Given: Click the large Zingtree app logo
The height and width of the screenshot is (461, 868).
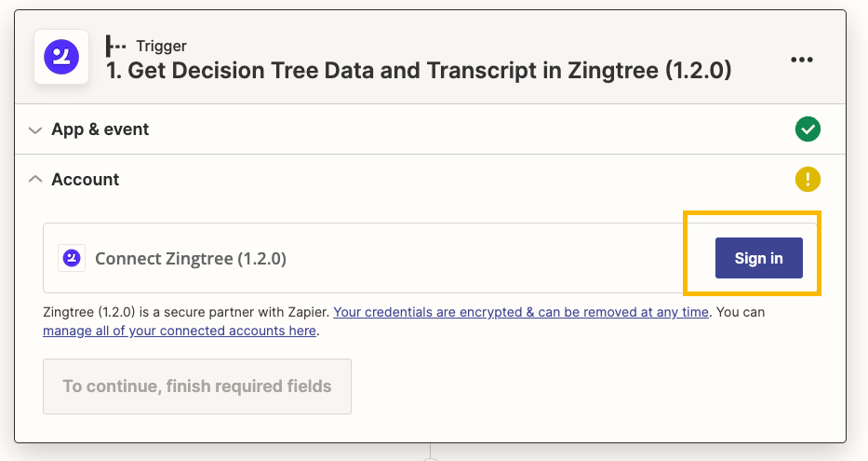Looking at the screenshot, I should (61, 57).
